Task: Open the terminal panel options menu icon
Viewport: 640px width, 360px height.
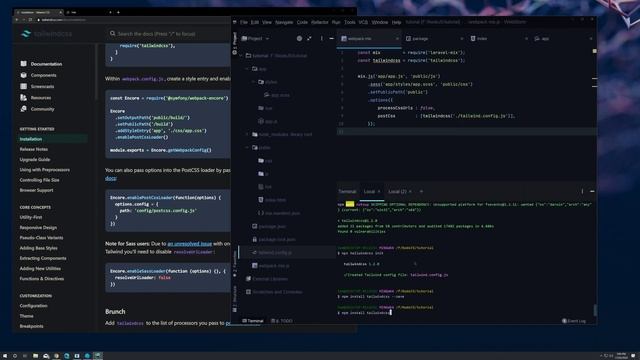Action: tap(582, 191)
